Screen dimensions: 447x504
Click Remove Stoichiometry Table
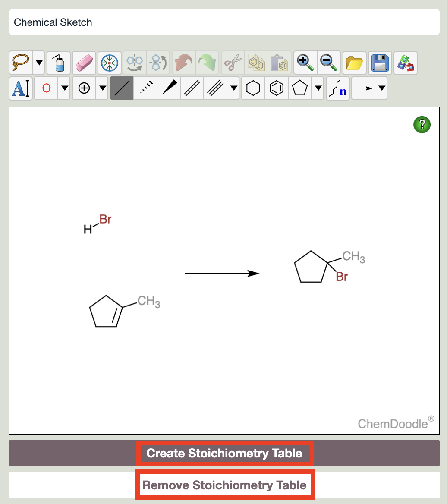(224, 485)
